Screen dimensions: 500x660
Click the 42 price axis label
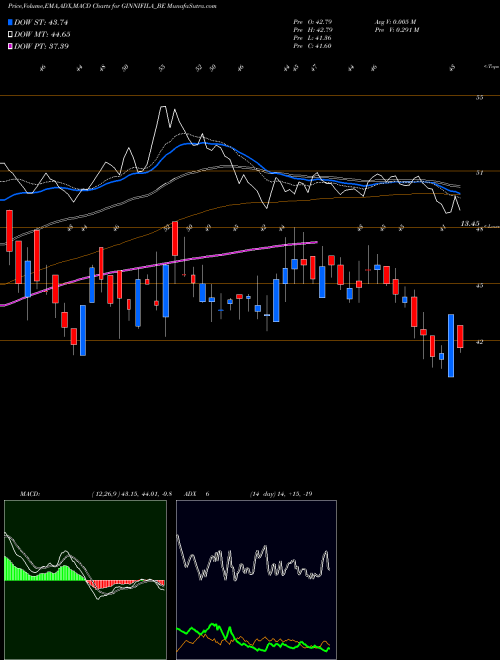pos(479,342)
